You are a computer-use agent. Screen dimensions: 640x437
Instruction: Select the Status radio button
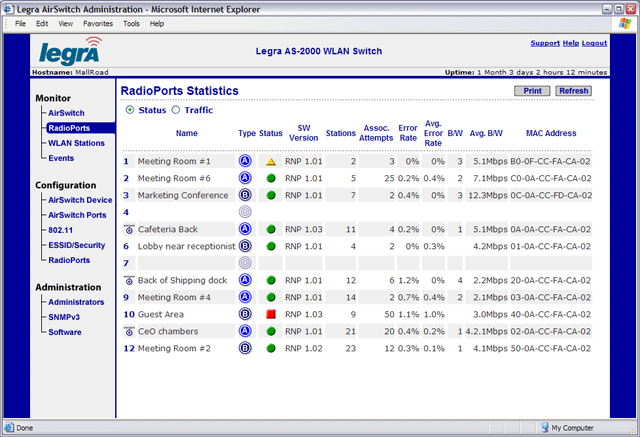[x=130, y=110]
